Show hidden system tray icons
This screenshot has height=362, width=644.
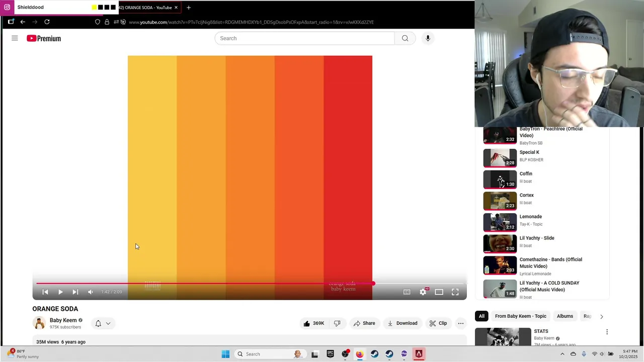(562, 354)
